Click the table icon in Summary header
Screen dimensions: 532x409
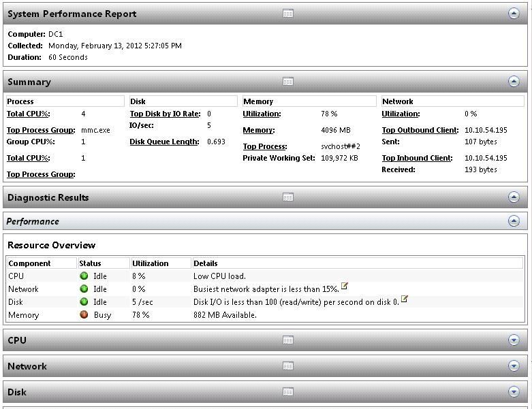pyautogui.click(x=287, y=82)
